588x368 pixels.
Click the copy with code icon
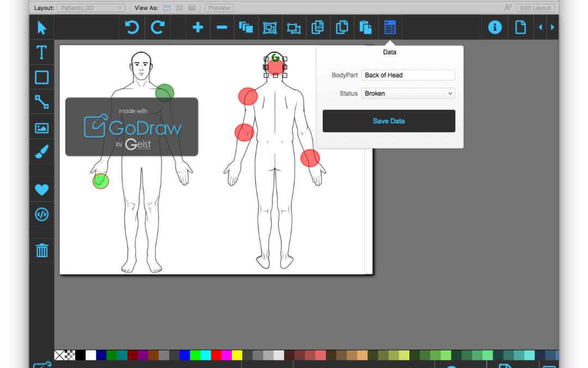(x=317, y=27)
